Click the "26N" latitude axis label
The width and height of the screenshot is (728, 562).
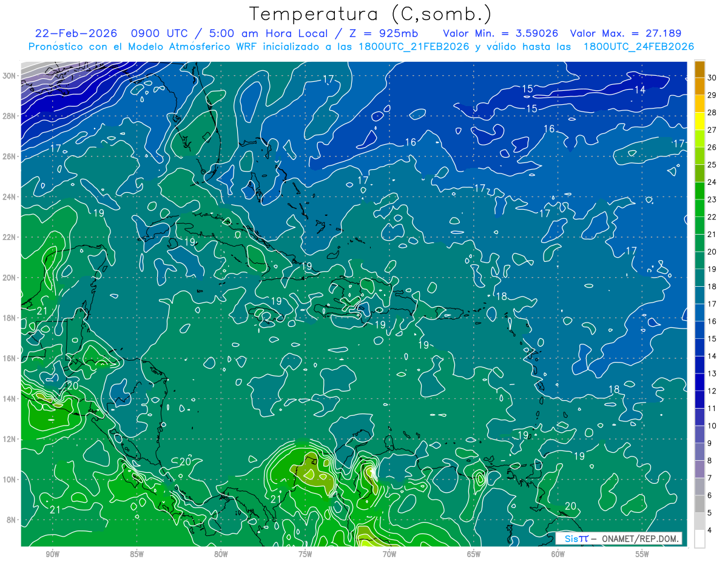tap(10, 156)
